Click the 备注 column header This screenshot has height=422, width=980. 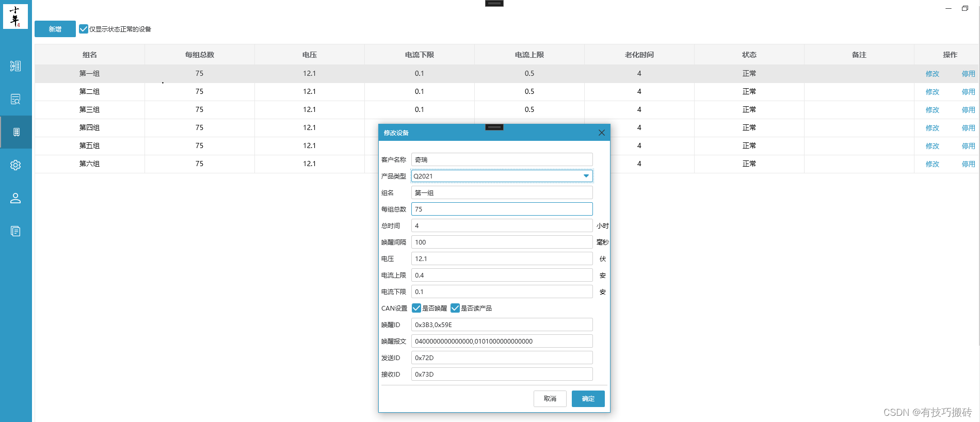(859, 55)
